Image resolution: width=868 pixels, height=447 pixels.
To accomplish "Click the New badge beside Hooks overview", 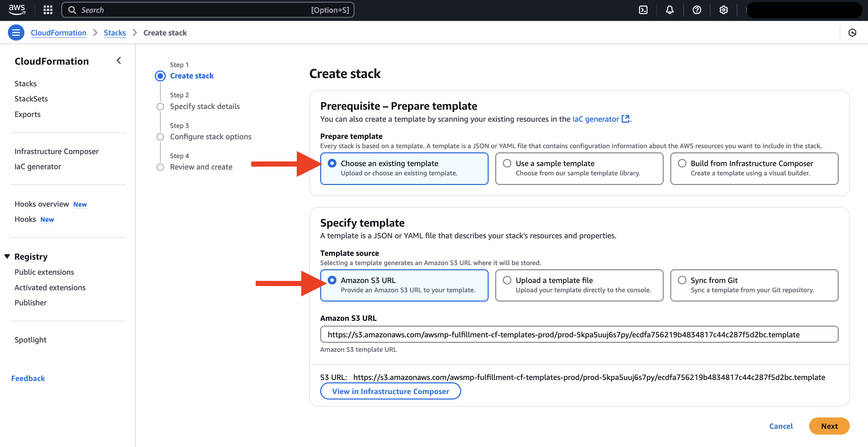I will (x=80, y=204).
